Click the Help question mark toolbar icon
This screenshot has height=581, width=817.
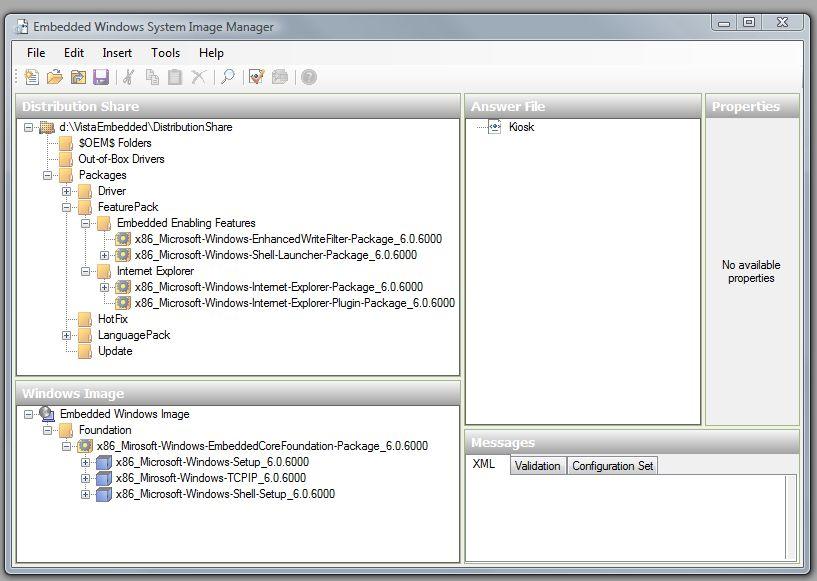click(309, 77)
